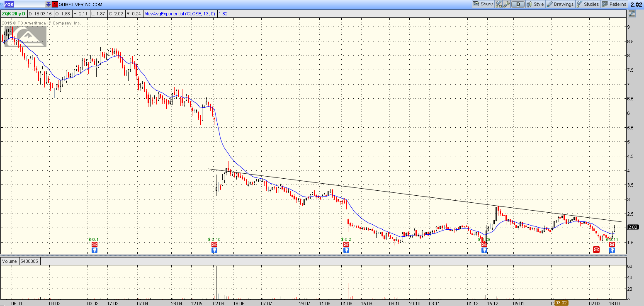Open the Style candlestick menu
The height and width of the screenshot is (306, 644).
(x=535, y=4)
